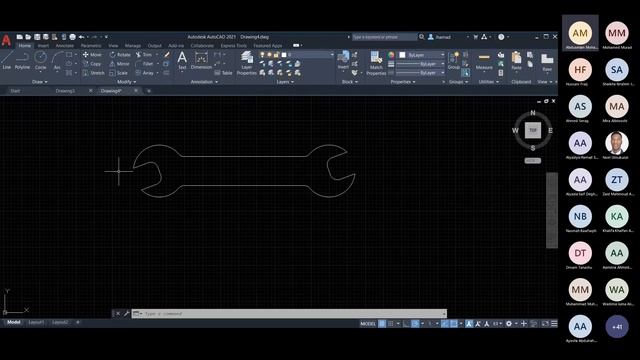
Task: Expand the Properties panel
Action: click(403, 82)
